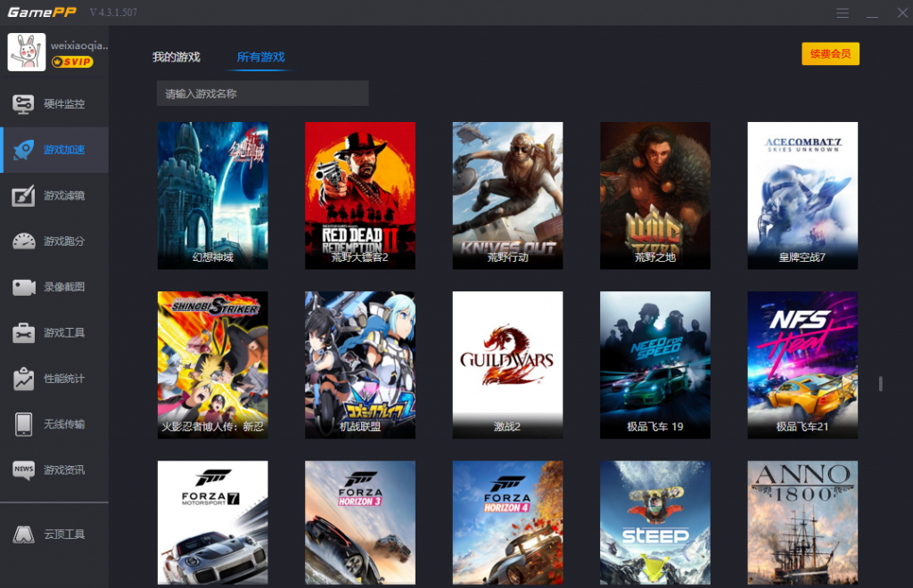Open the 游戏滤镜 filter icon
This screenshot has height=588, width=913.
tap(23, 196)
